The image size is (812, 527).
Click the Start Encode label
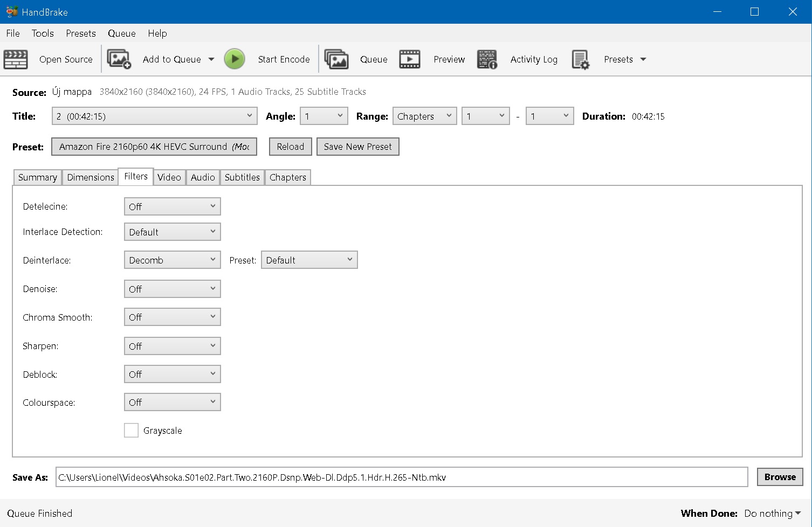(x=284, y=59)
